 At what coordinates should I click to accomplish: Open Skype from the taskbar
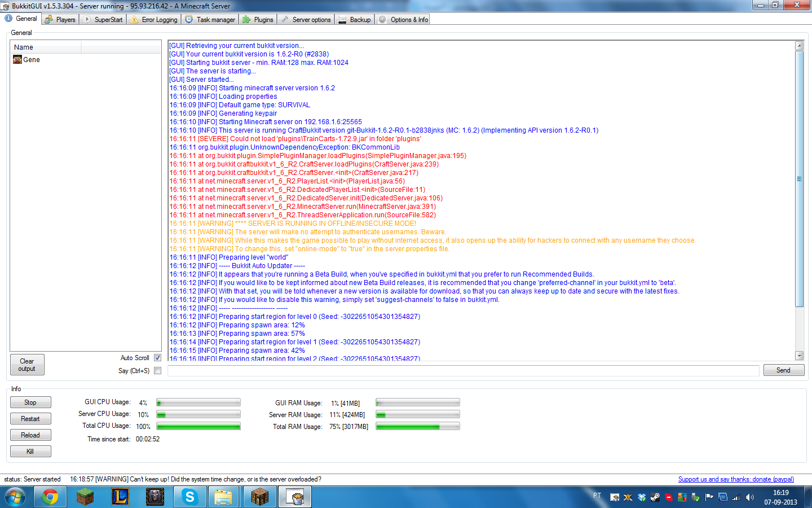pyautogui.click(x=189, y=497)
